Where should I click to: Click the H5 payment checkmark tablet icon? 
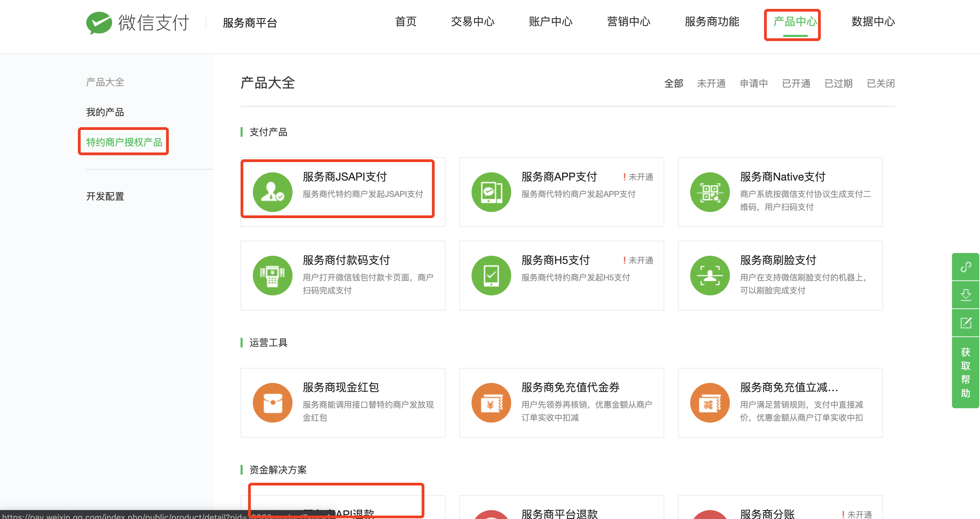click(x=491, y=275)
